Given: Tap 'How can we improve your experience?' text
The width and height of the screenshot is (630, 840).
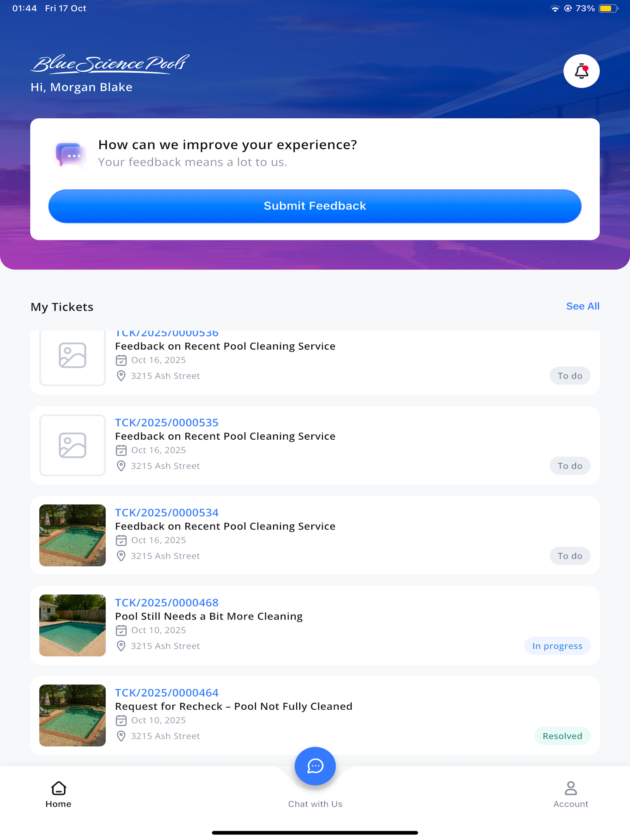Looking at the screenshot, I should (x=228, y=145).
